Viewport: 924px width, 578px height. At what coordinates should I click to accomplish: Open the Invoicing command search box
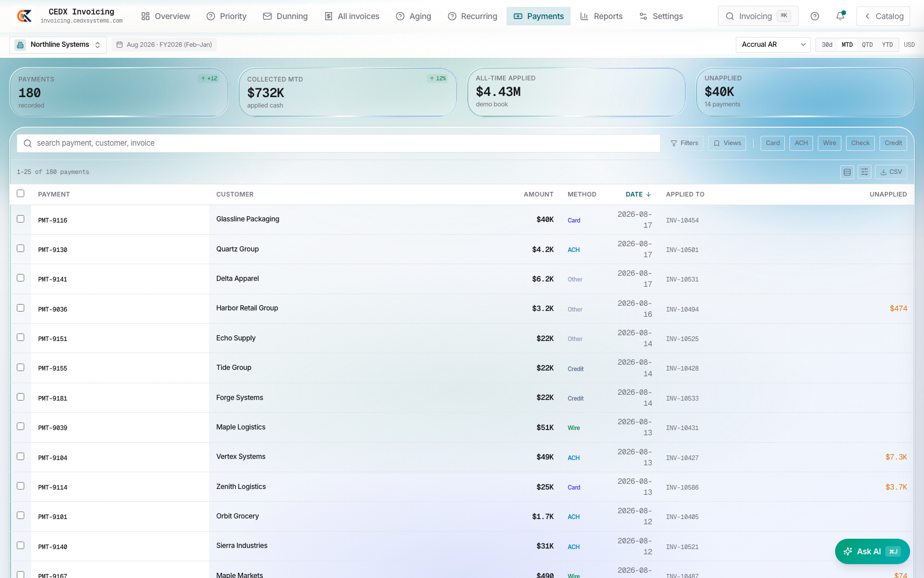[x=758, y=16]
